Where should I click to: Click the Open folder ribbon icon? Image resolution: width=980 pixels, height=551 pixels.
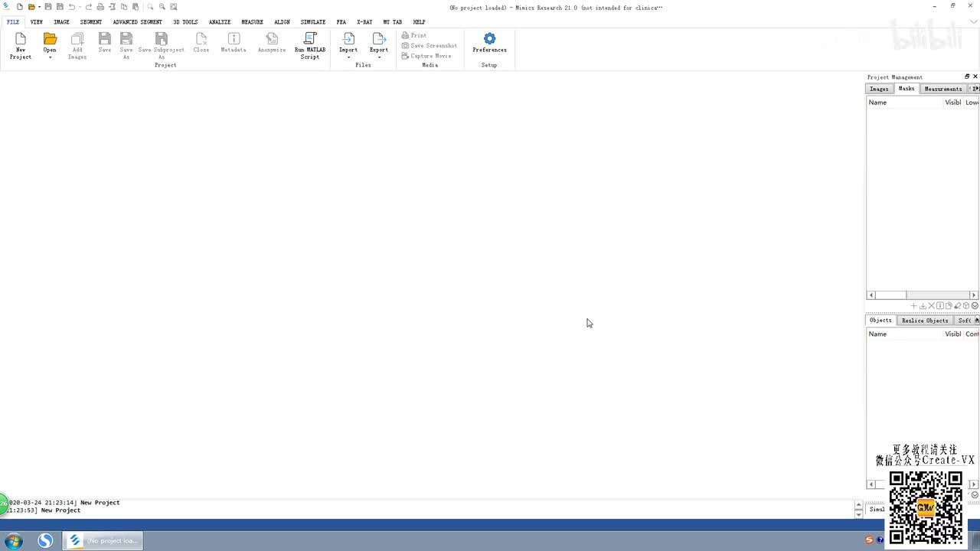[x=50, y=39]
